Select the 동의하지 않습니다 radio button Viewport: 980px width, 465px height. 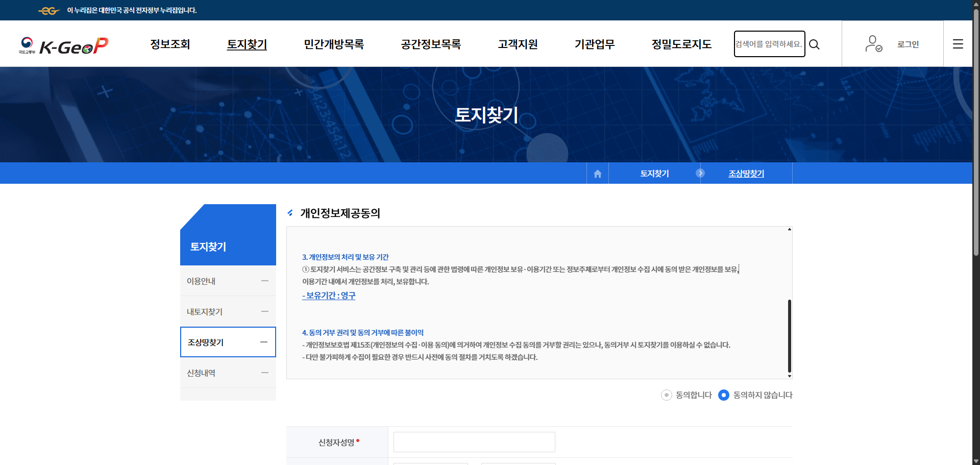point(724,395)
